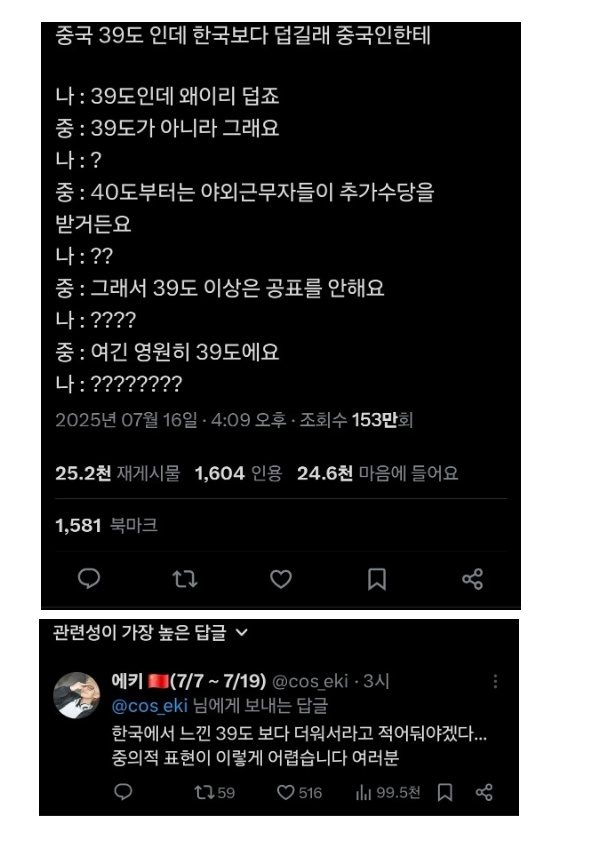Open three-dot menu on reply

point(495,681)
